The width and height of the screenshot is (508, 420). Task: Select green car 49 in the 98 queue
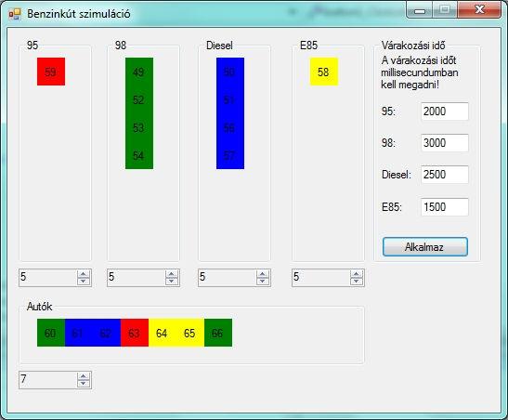pyautogui.click(x=139, y=72)
